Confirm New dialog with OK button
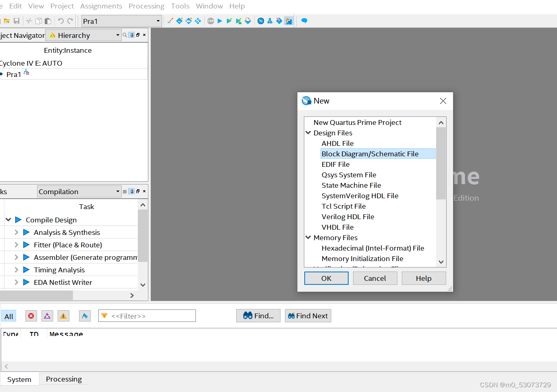The image size is (557, 392). [x=326, y=278]
